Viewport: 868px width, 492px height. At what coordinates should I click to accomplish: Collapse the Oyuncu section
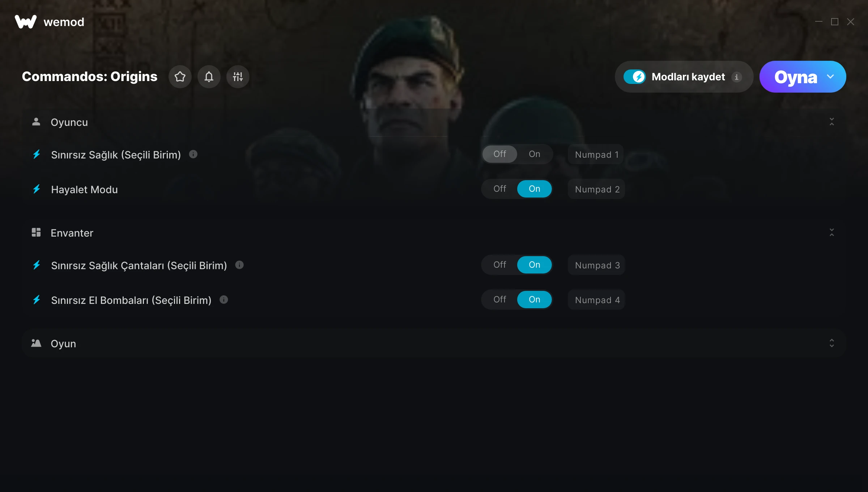tap(831, 122)
